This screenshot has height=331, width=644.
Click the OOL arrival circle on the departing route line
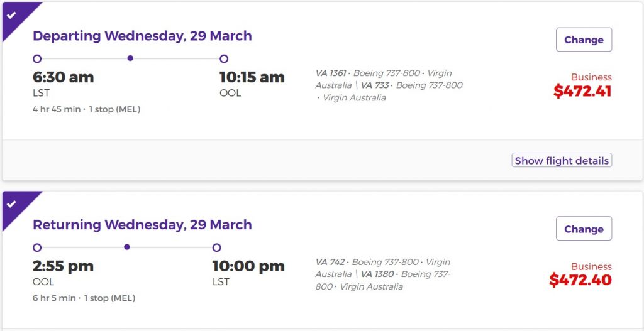224,59
